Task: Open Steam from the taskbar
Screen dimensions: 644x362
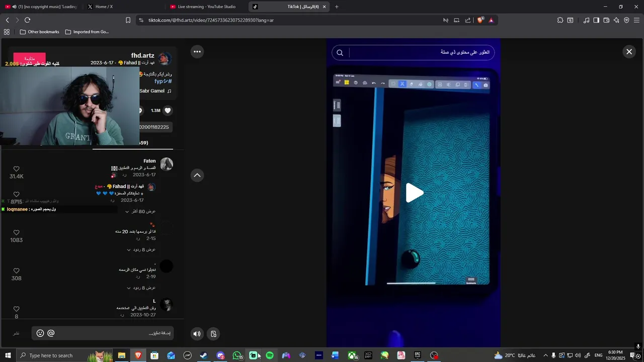Action: click(204, 355)
